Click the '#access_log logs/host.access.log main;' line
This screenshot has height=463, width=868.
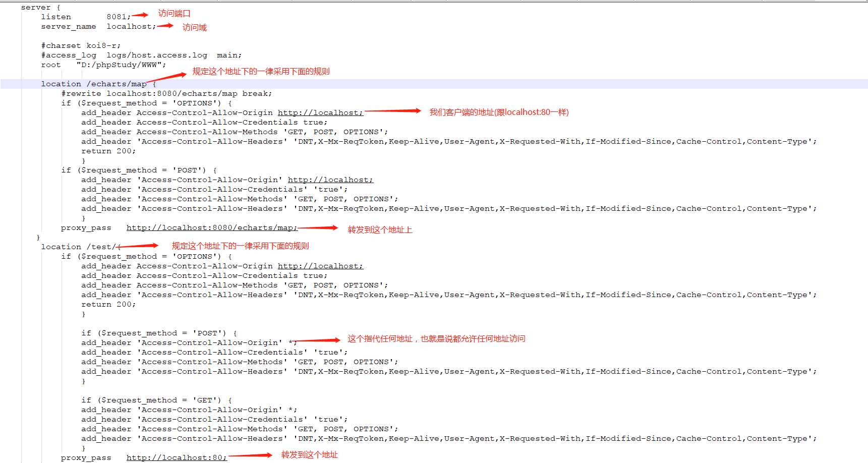[141, 55]
